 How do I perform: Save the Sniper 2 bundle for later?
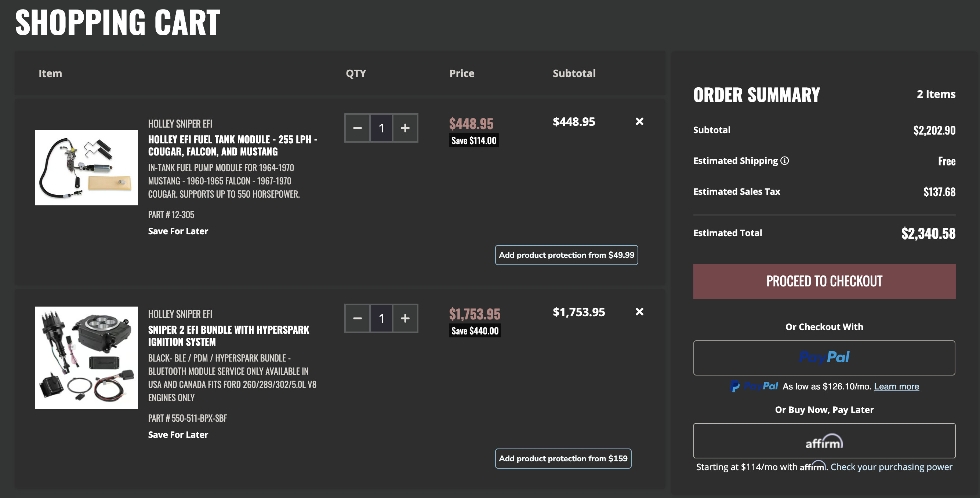coord(178,435)
